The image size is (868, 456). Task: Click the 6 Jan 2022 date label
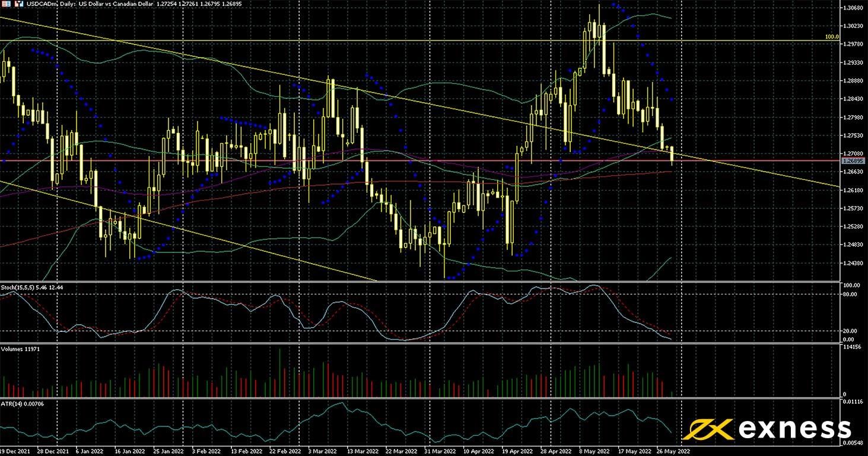click(x=90, y=451)
